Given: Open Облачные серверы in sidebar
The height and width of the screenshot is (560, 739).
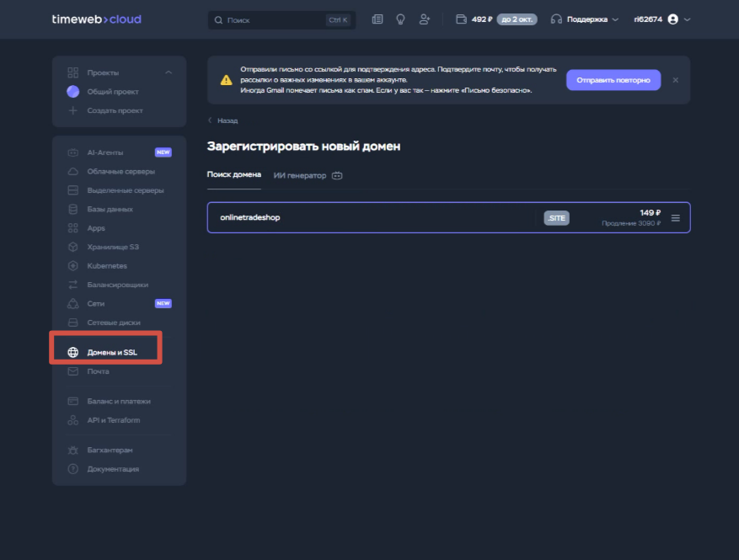Looking at the screenshot, I should pyautogui.click(x=120, y=172).
